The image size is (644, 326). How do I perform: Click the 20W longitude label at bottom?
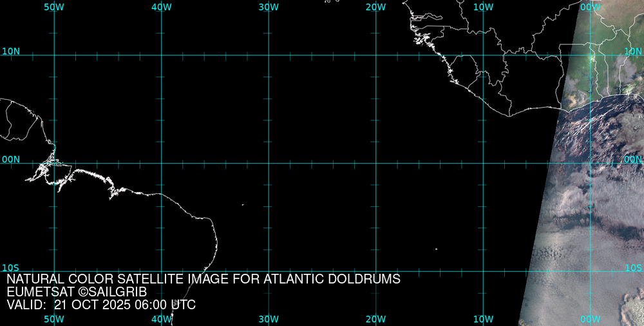click(375, 319)
